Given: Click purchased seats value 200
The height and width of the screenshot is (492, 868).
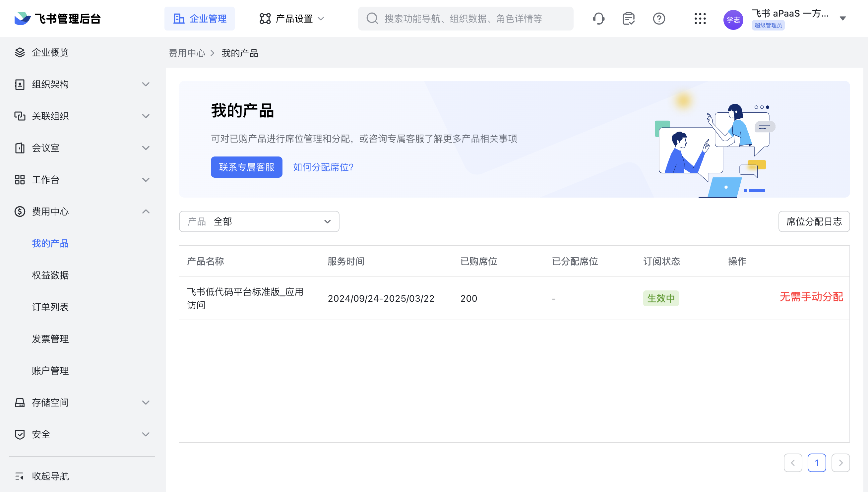Looking at the screenshot, I should tap(468, 298).
